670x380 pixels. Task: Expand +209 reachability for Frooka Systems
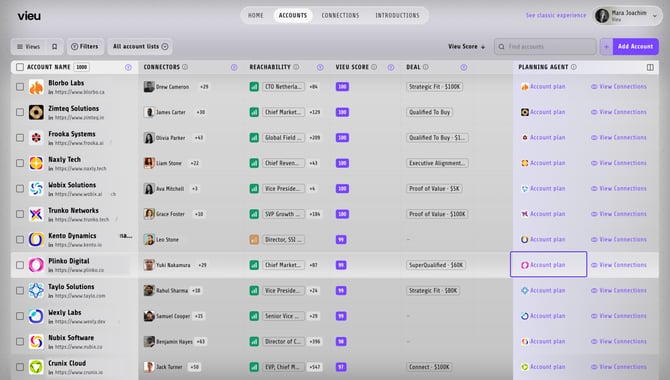314,138
